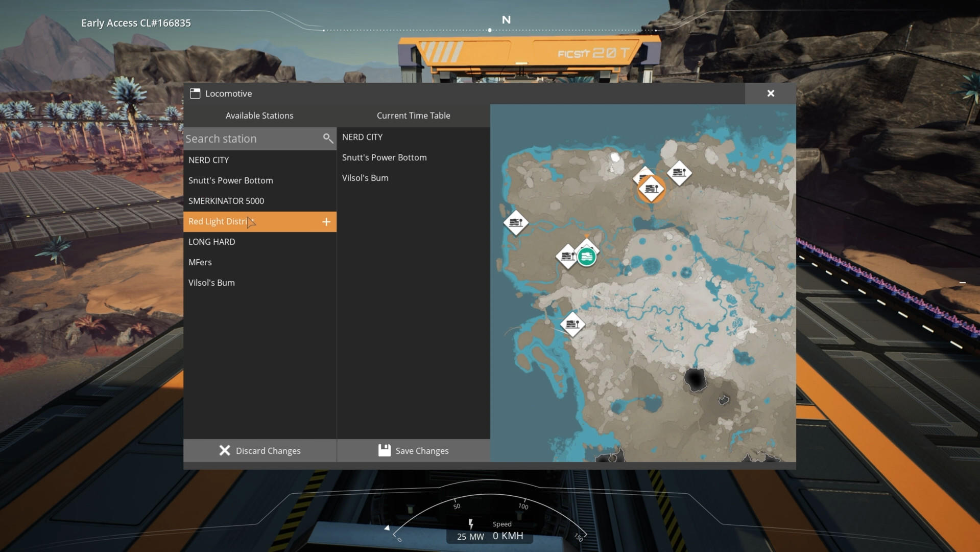Click the station icon beside the green locomotive
The height and width of the screenshot is (552, 980).
pos(567,257)
